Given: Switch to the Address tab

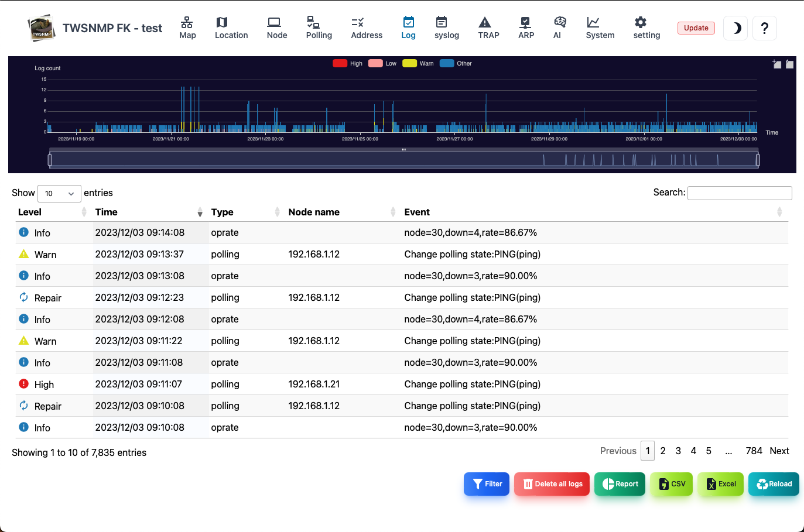Looking at the screenshot, I should tap(367, 28).
